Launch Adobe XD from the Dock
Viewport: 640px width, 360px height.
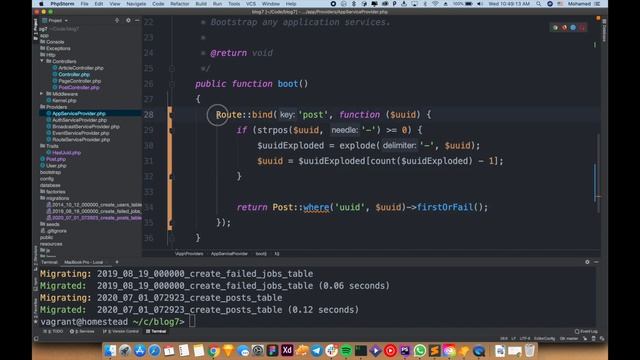287,350
